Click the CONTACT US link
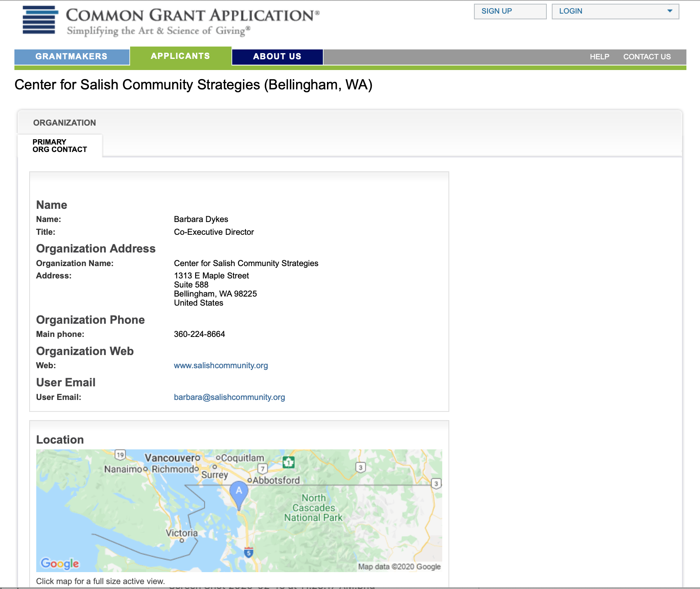The height and width of the screenshot is (589, 700). 646,57
